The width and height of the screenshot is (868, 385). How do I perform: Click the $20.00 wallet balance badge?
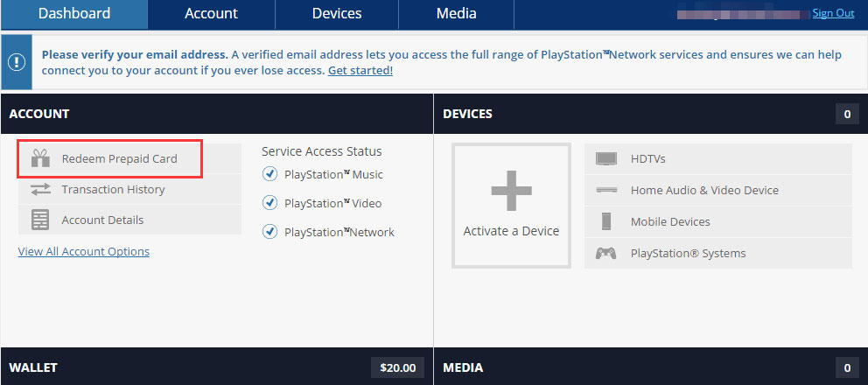tap(398, 367)
